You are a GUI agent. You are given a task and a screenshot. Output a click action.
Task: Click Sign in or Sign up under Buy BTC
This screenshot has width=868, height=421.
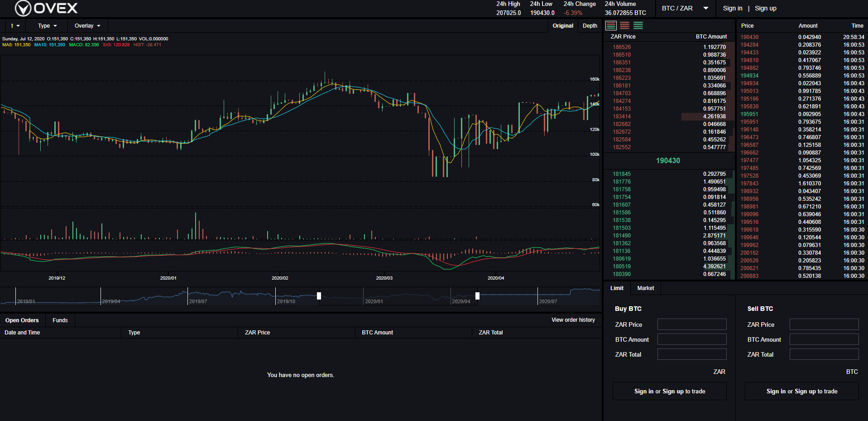669,391
